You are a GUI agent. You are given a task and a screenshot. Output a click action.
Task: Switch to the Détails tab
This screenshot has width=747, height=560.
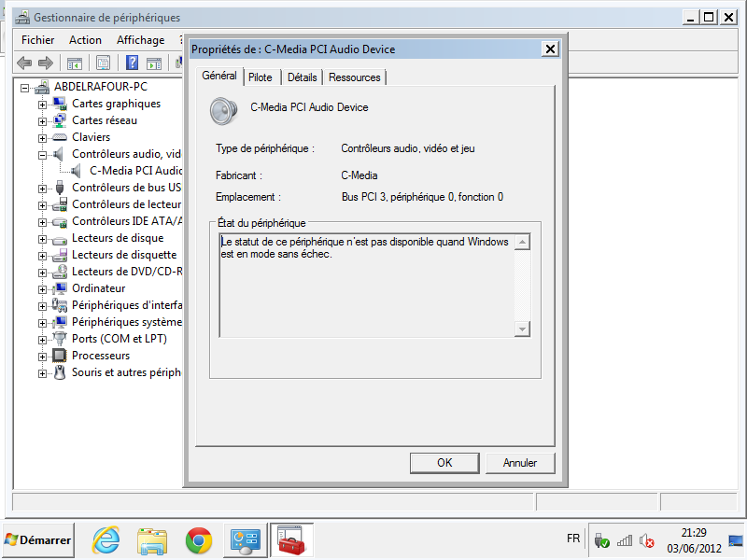302,77
